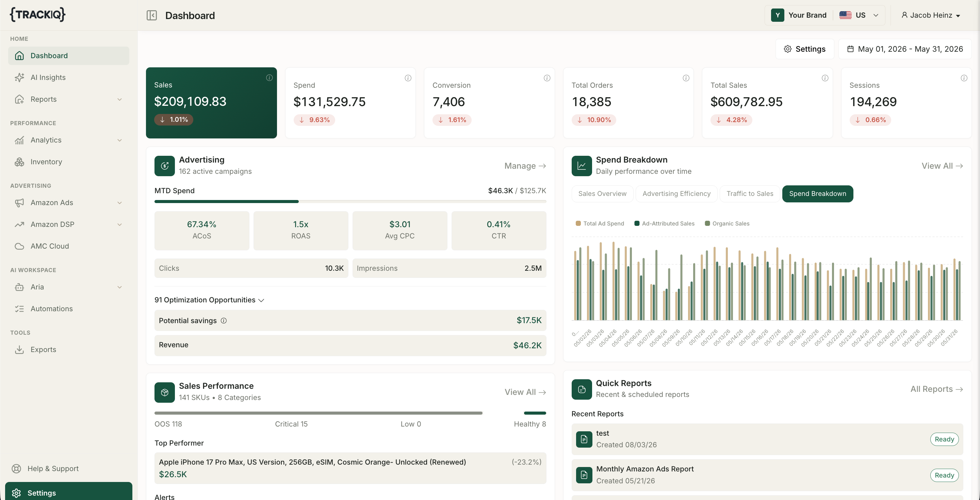
Task: Open the Manage advertising link
Action: pyautogui.click(x=525, y=166)
